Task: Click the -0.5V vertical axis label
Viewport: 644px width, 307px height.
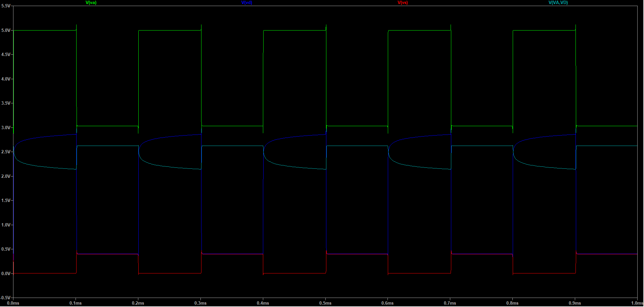Action: (5, 298)
